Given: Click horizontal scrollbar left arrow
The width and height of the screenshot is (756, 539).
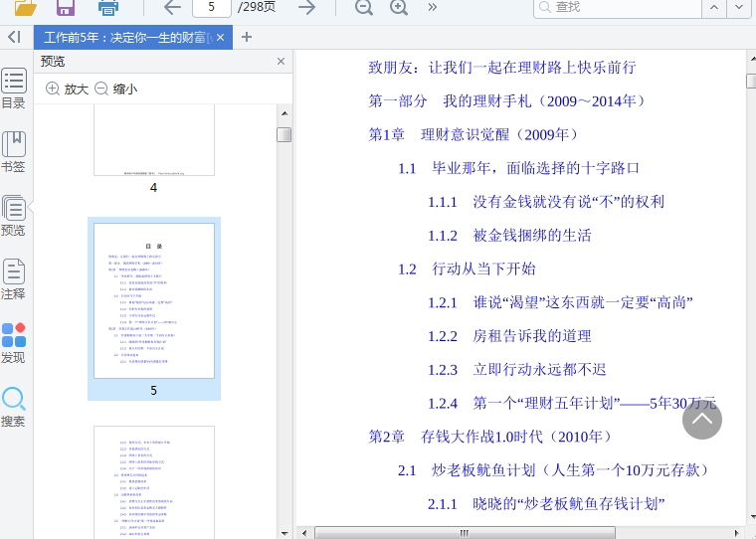Looking at the screenshot, I should point(304,533).
